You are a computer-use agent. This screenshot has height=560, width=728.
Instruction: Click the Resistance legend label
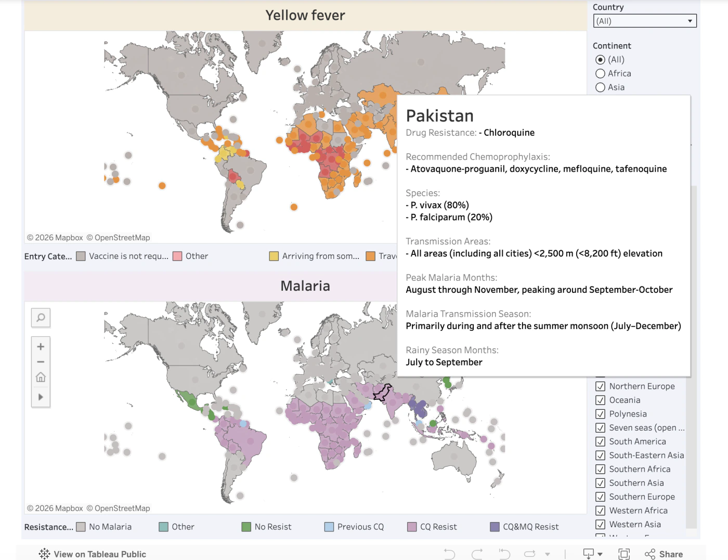(48, 527)
